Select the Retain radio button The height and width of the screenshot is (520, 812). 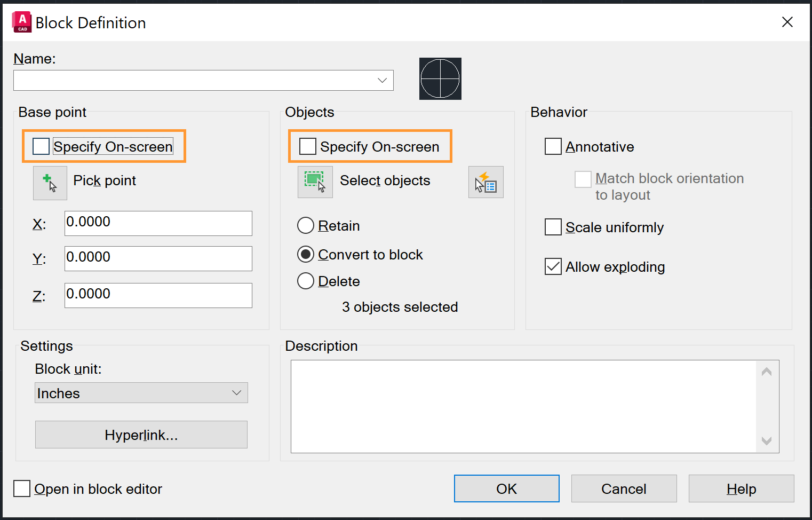(x=305, y=225)
